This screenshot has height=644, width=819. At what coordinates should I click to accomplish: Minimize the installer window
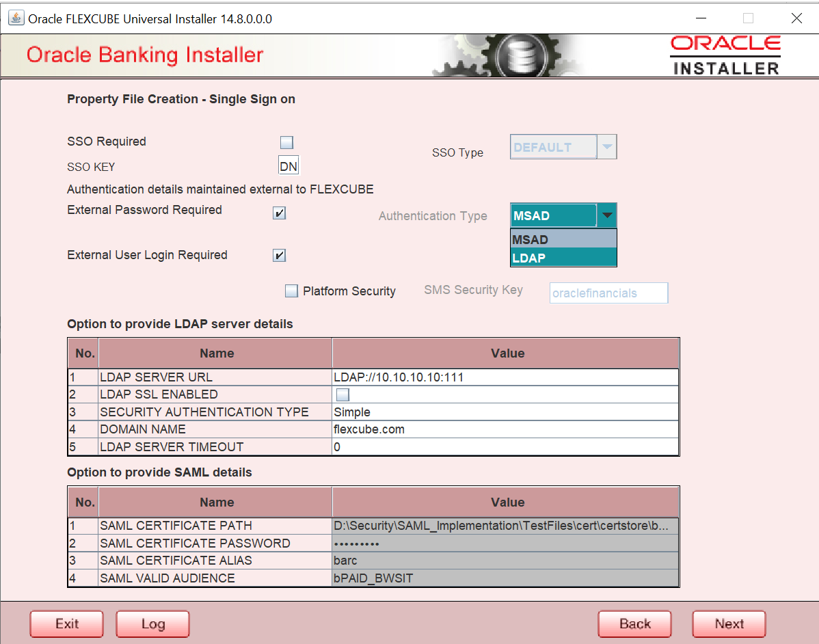click(701, 18)
